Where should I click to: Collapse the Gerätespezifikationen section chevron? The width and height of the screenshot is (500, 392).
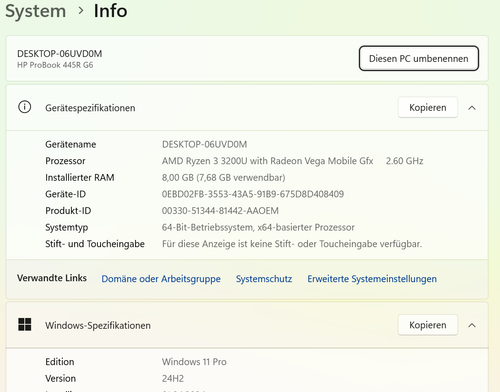click(x=472, y=108)
